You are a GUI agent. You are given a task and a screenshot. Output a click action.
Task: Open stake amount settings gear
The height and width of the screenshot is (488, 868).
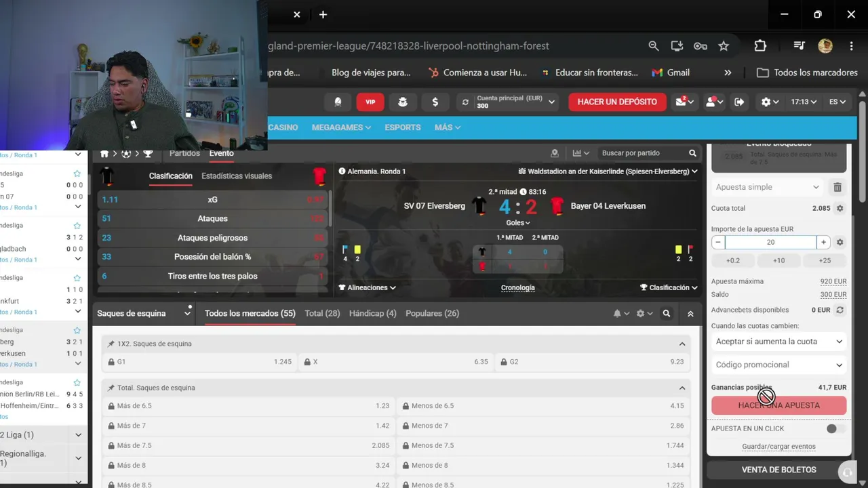point(840,242)
